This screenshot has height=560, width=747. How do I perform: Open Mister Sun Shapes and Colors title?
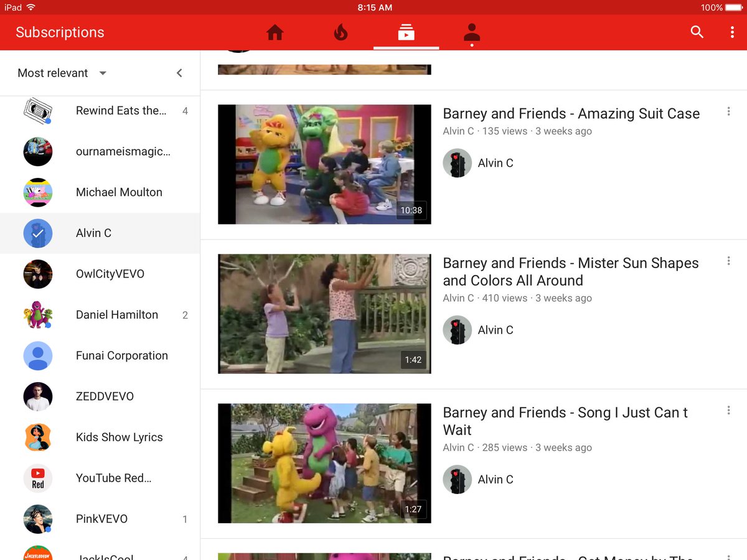(x=571, y=272)
